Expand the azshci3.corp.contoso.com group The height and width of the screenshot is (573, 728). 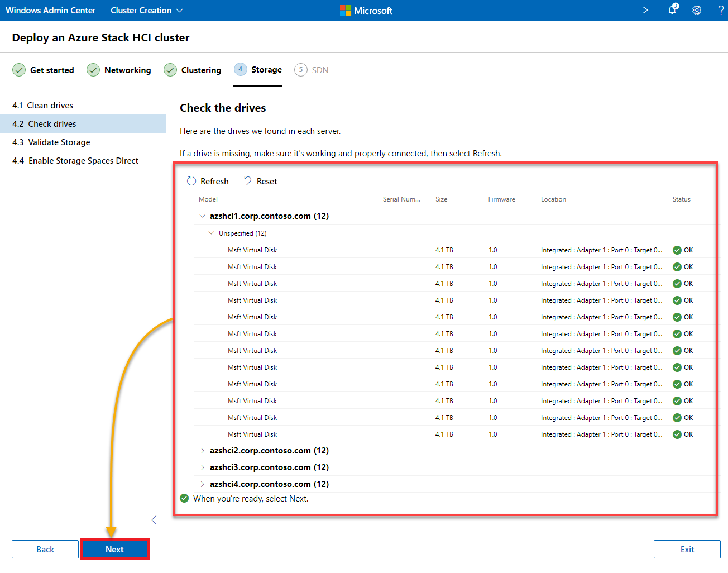(202, 467)
